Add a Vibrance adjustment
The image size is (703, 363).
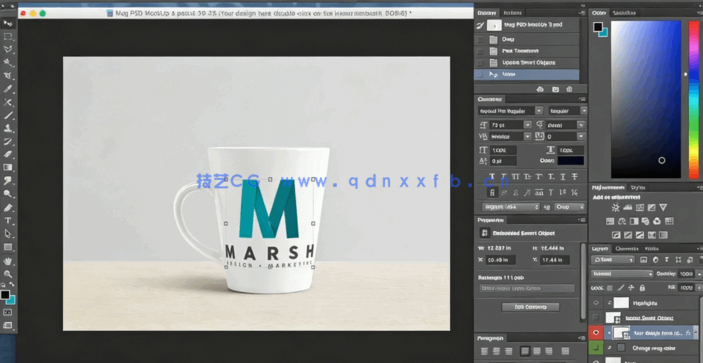pos(663,207)
